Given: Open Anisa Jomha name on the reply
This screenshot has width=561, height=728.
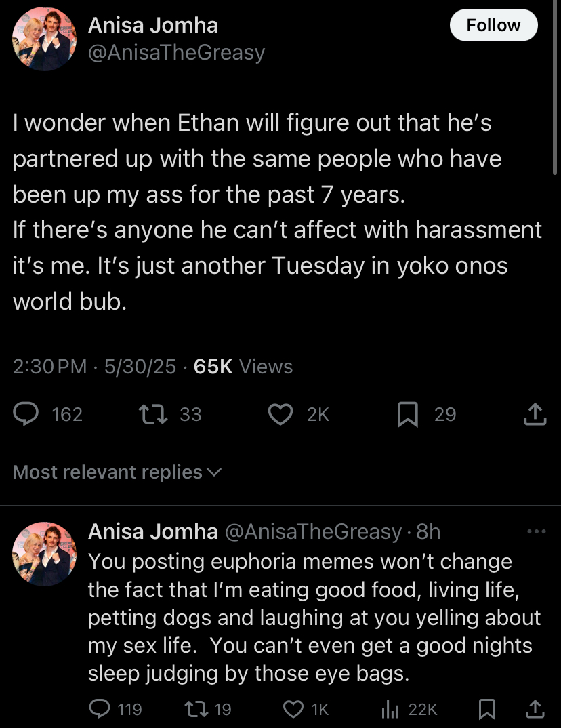Looking at the screenshot, I should click(153, 531).
